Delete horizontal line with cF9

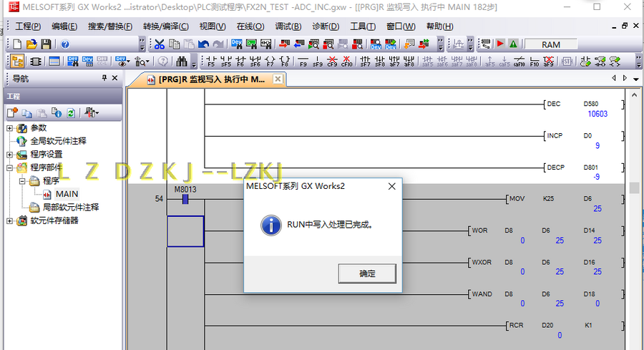(332, 62)
